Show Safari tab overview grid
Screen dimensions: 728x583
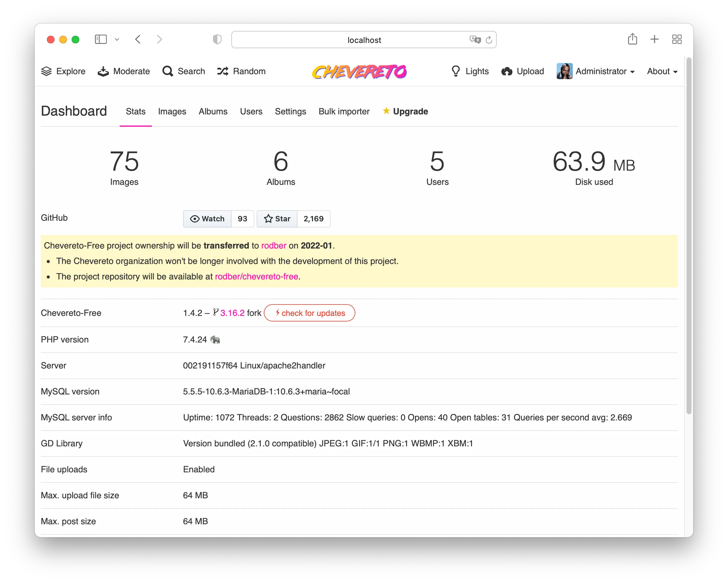pos(677,39)
